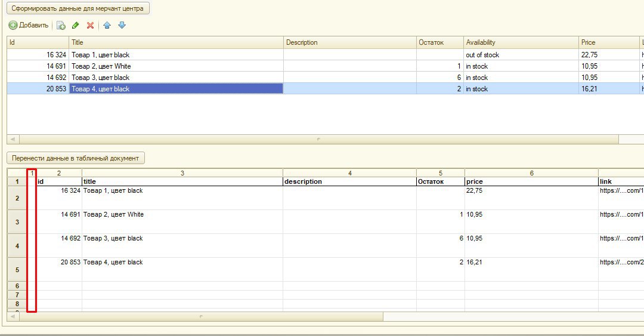644x336 pixels.
Task: Click left arrow of spreadsheet scrollbar
Action: [13, 317]
